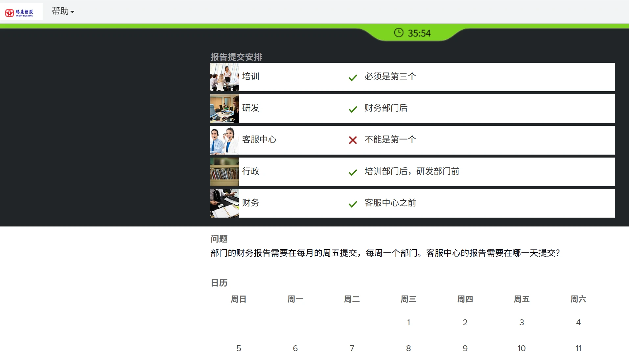Open the 帮助 dropdown menu
629x364 pixels.
click(x=63, y=11)
